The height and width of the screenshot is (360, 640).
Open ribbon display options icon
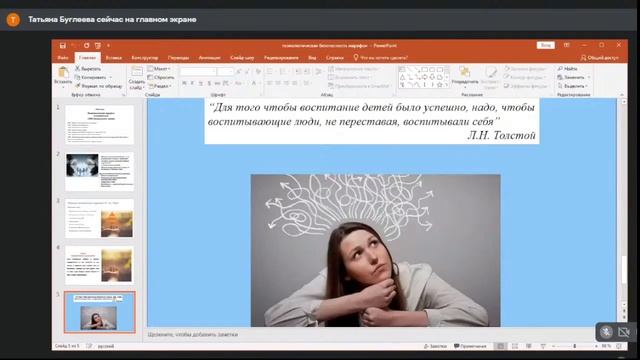[567, 45]
